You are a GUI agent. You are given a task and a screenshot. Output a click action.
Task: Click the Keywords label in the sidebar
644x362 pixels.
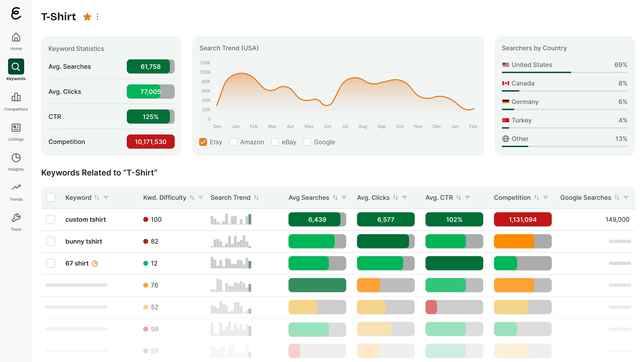[x=16, y=79]
